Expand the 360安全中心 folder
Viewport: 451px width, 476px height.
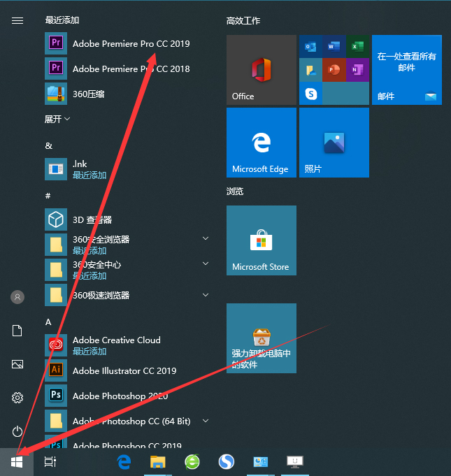[206, 264]
